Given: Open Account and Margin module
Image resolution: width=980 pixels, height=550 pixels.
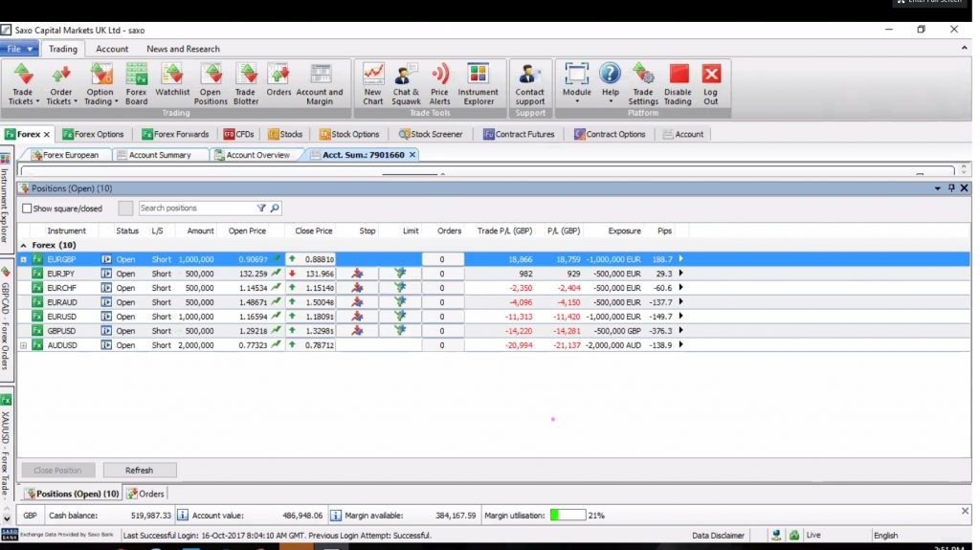Looking at the screenshot, I should (x=320, y=84).
